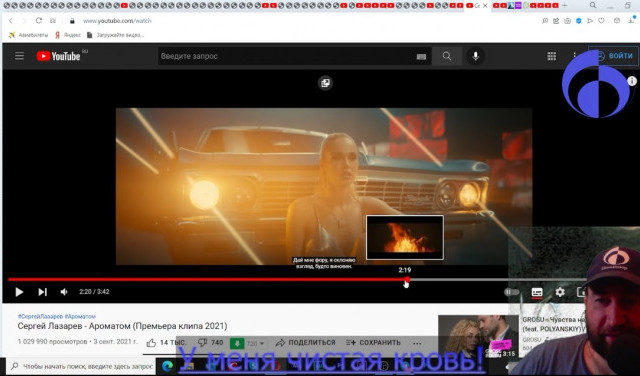Search tabs with the title-bar magnifier
Viewport: 640px width, 376px height.
tap(593, 5)
